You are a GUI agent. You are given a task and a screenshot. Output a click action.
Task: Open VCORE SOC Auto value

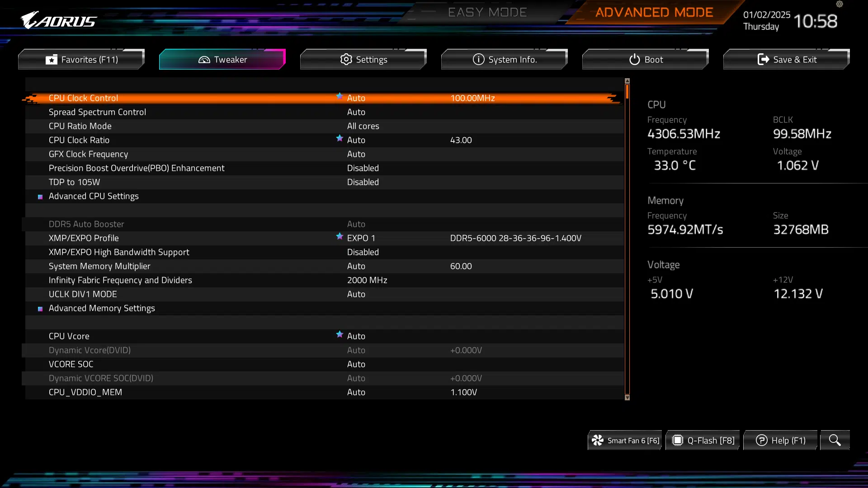(x=356, y=364)
